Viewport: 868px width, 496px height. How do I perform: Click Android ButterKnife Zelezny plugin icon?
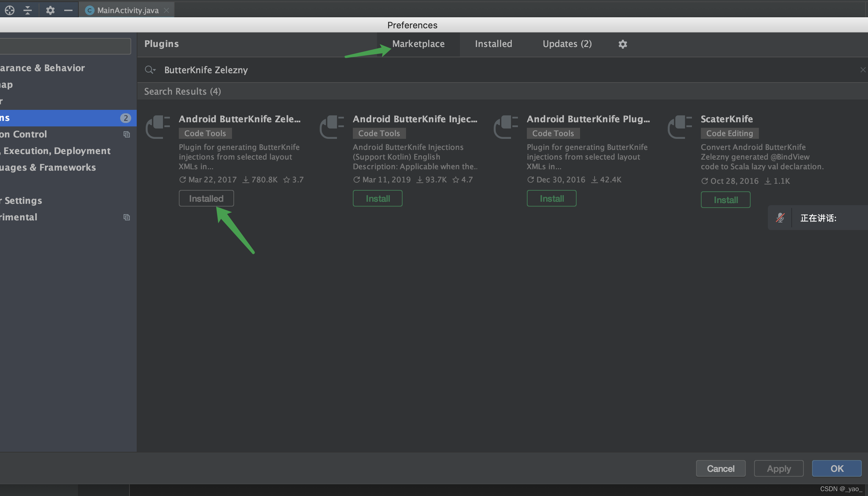point(158,127)
